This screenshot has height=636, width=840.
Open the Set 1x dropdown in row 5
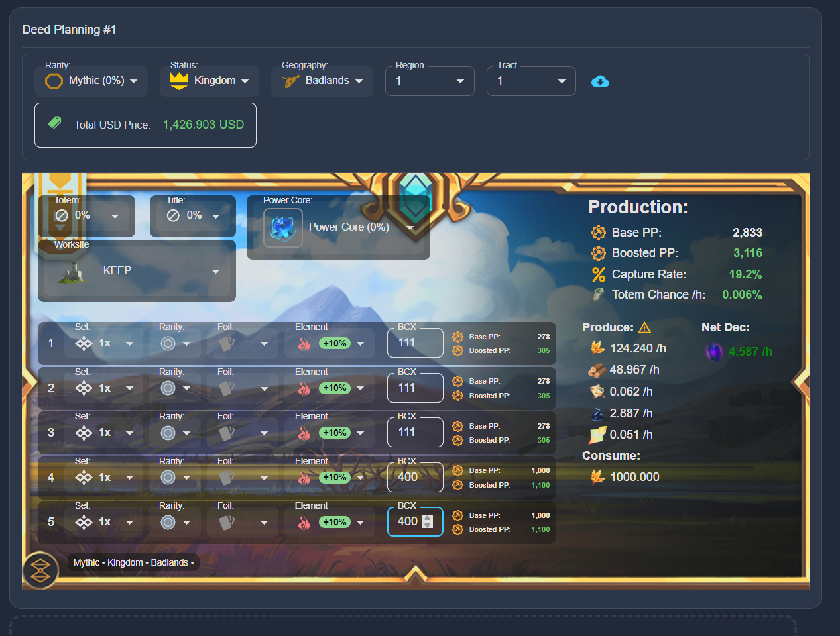tap(103, 522)
